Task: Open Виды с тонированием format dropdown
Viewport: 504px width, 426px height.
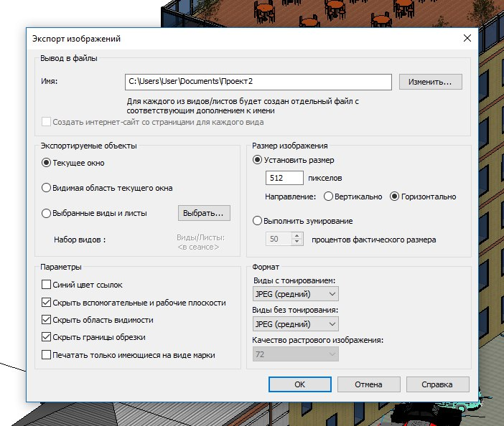Action: 295,294
